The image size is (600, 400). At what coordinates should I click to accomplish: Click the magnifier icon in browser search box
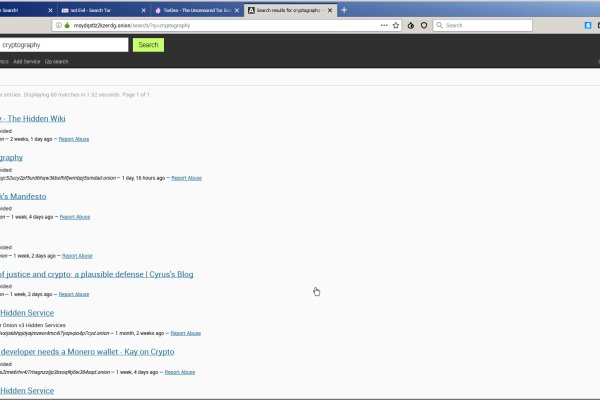point(441,25)
